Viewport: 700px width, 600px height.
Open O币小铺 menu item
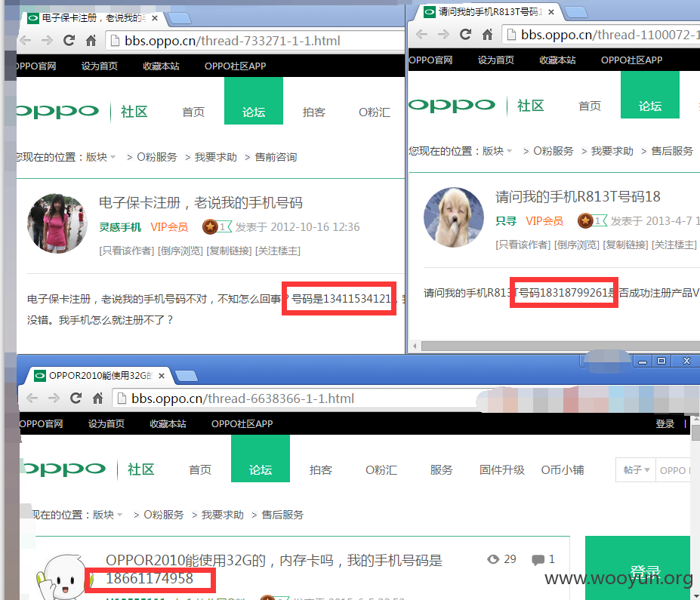point(563,469)
